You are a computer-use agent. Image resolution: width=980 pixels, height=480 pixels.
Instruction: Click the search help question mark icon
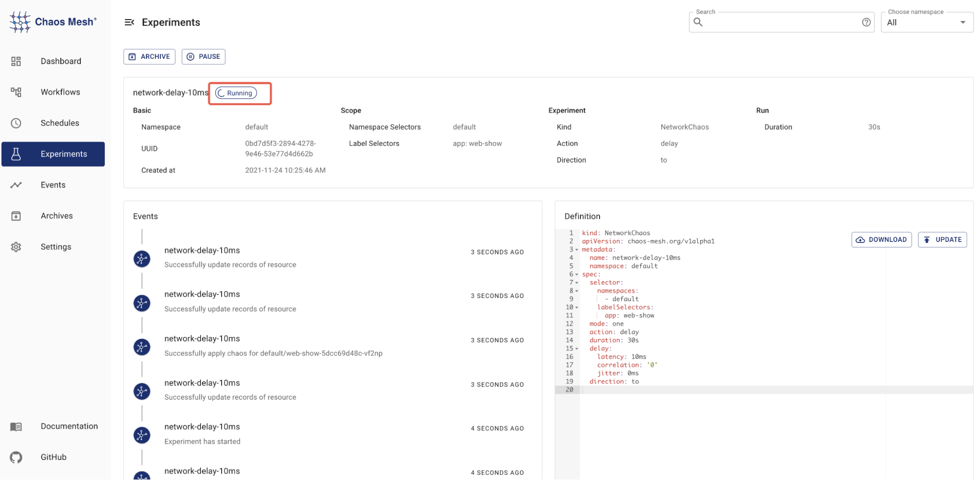(x=866, y=23)
